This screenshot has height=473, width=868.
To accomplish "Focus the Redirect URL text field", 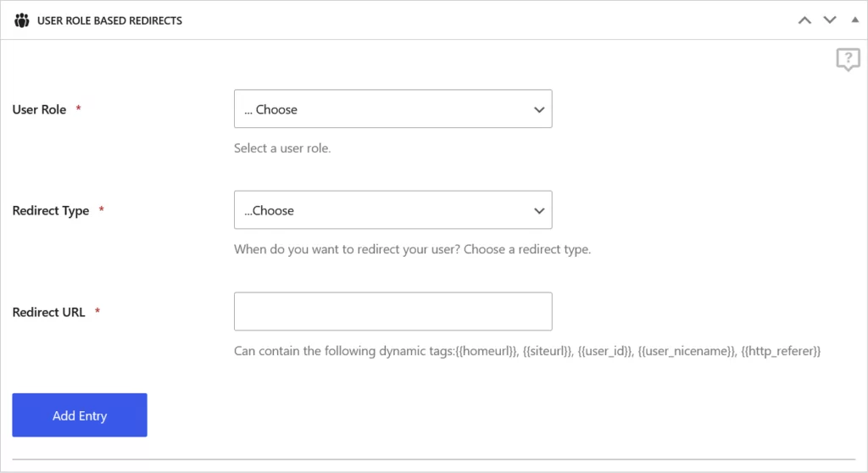I will [x=392, y=311].
